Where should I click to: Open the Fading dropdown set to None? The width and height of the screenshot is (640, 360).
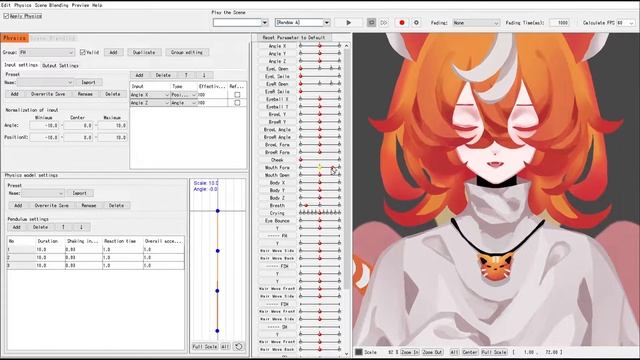coord(476,23)
